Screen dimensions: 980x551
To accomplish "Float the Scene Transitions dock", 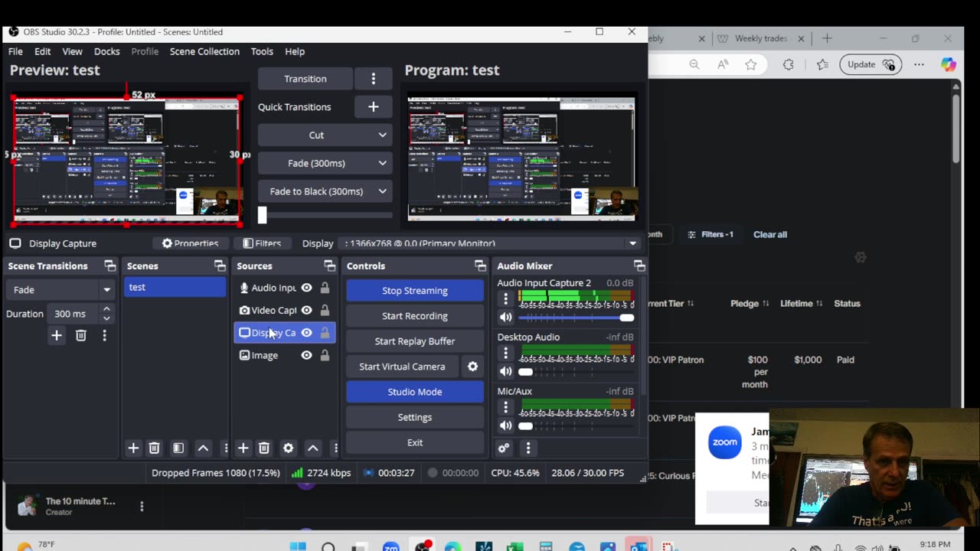I will (x=110, y=266).
